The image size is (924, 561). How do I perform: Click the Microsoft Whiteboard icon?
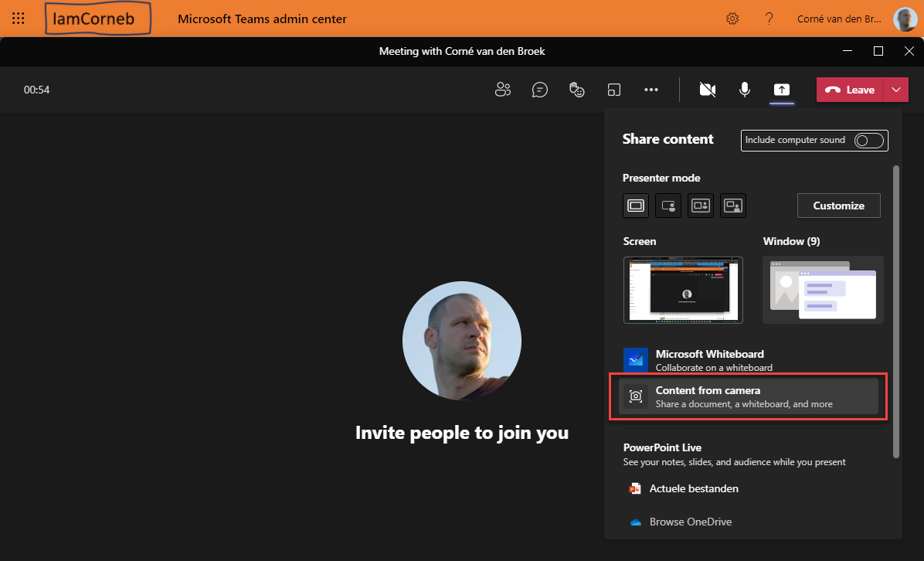[x=636, y=360]
